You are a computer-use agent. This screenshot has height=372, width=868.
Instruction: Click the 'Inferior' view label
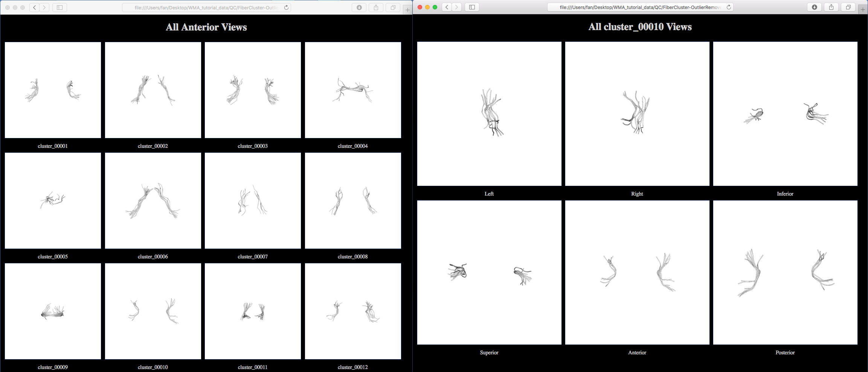[x=785, y=194]
